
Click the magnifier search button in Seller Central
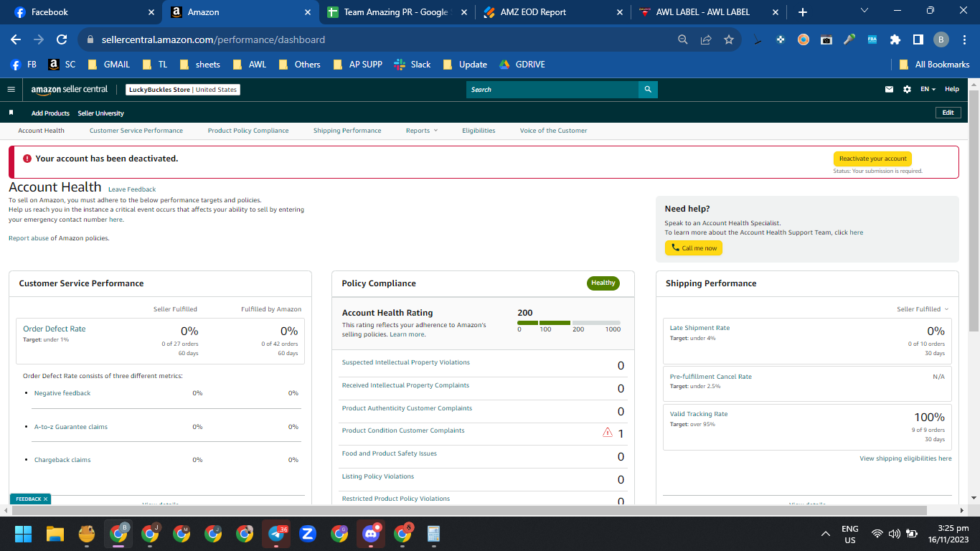click(x=648, y=90)
